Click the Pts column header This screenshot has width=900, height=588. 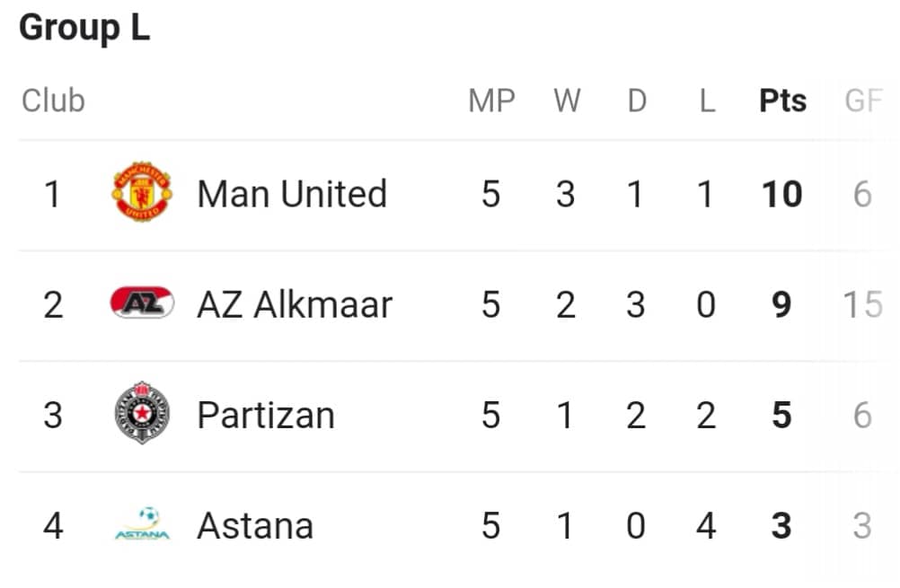point(782,101)
